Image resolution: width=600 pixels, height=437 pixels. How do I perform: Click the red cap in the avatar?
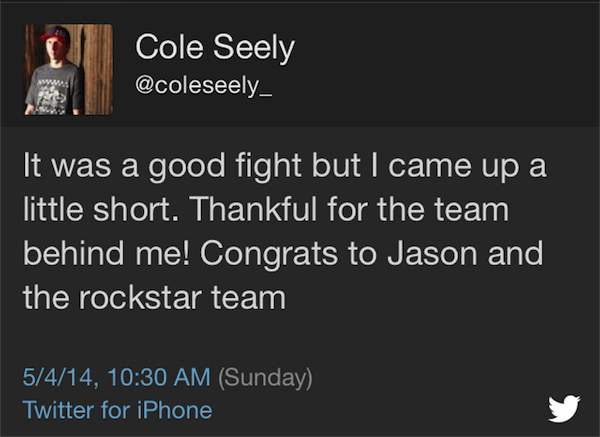(x=54, y=37)
